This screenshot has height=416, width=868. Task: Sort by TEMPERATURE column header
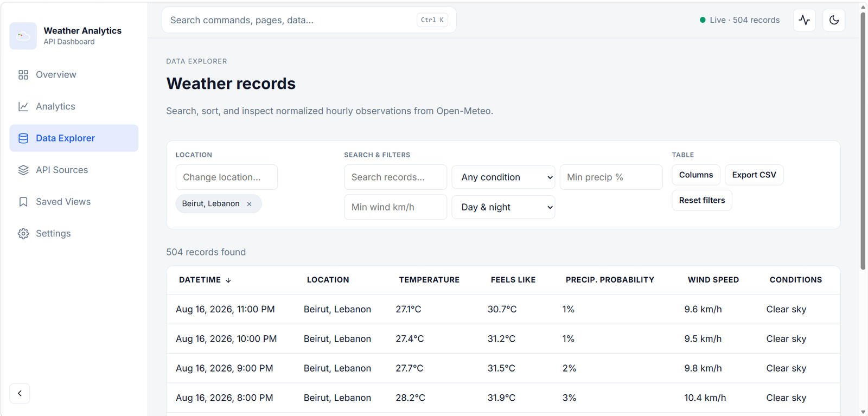point(429,280)
